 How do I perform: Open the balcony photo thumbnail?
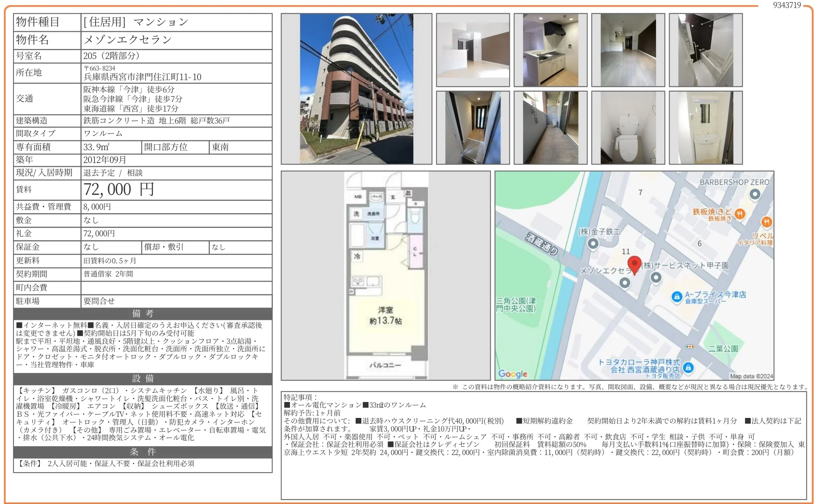point(550,128)
